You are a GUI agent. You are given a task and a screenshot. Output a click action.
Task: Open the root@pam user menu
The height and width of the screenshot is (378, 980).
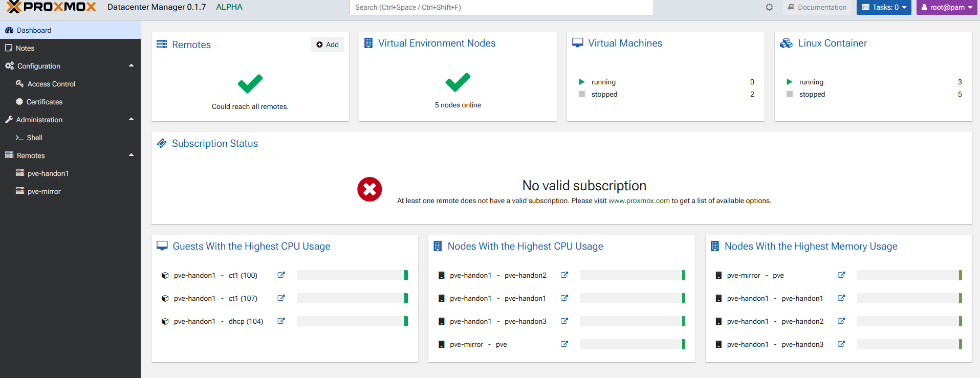tap(947, 7)
